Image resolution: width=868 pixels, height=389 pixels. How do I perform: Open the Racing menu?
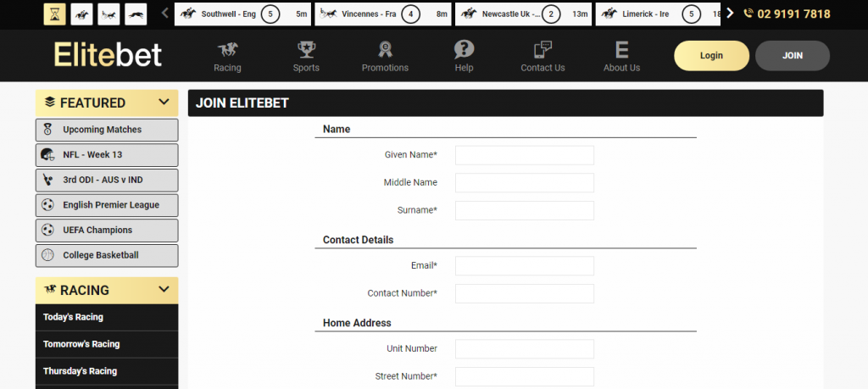(x=227, y=57)
